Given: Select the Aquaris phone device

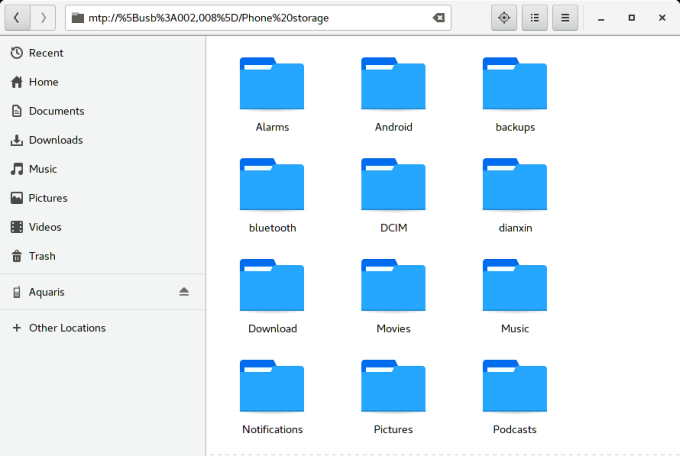Looking at the screenshot, I should click(102, 292).
